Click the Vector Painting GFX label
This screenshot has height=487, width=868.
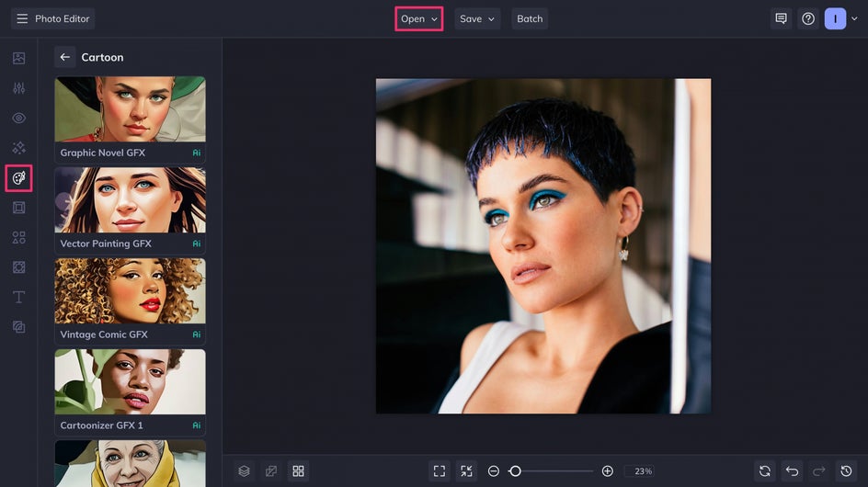click(x=106, y=243)
